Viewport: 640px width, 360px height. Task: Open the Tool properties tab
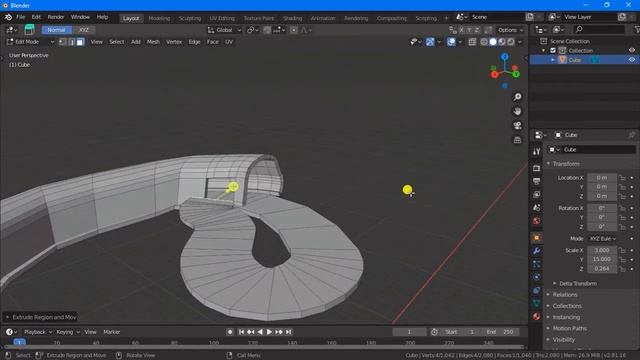(x=536, y=151)
